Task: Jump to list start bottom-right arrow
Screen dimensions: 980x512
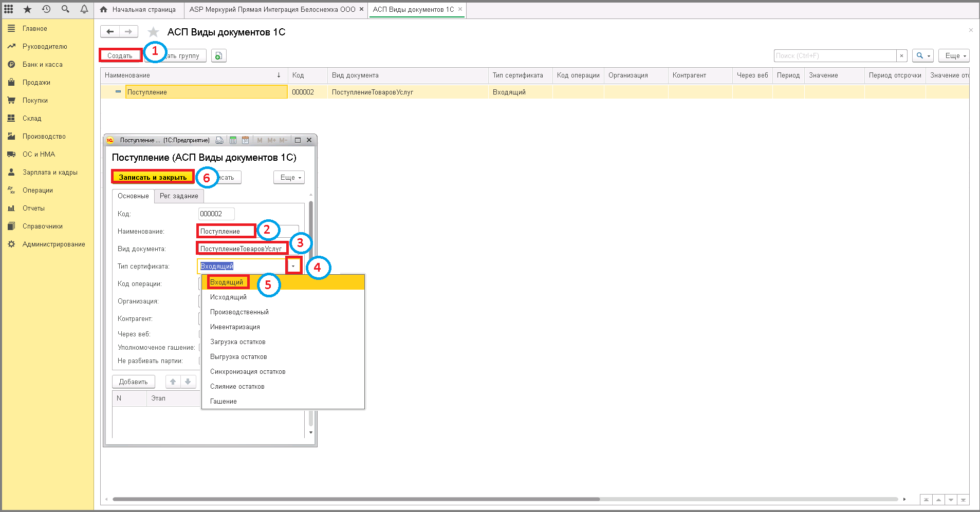Action: click(x=926, y=500)
